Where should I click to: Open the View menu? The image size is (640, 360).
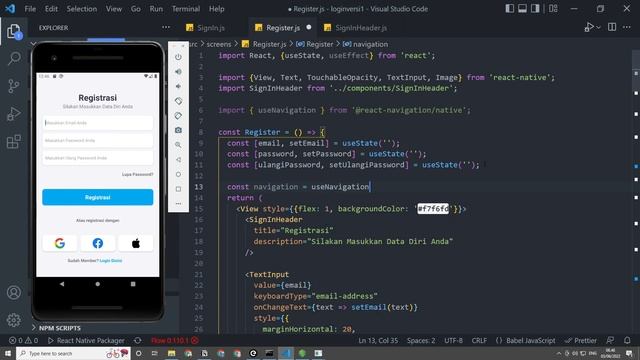pos(113,9)
